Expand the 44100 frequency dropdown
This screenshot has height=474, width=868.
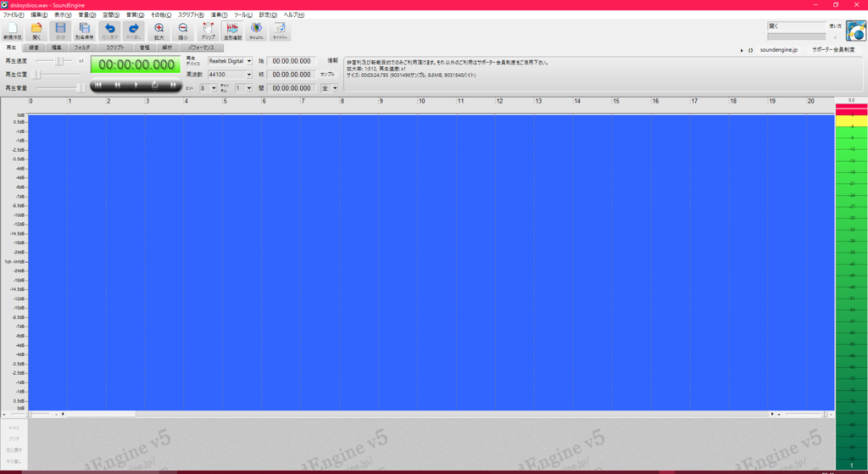(249, 75)
